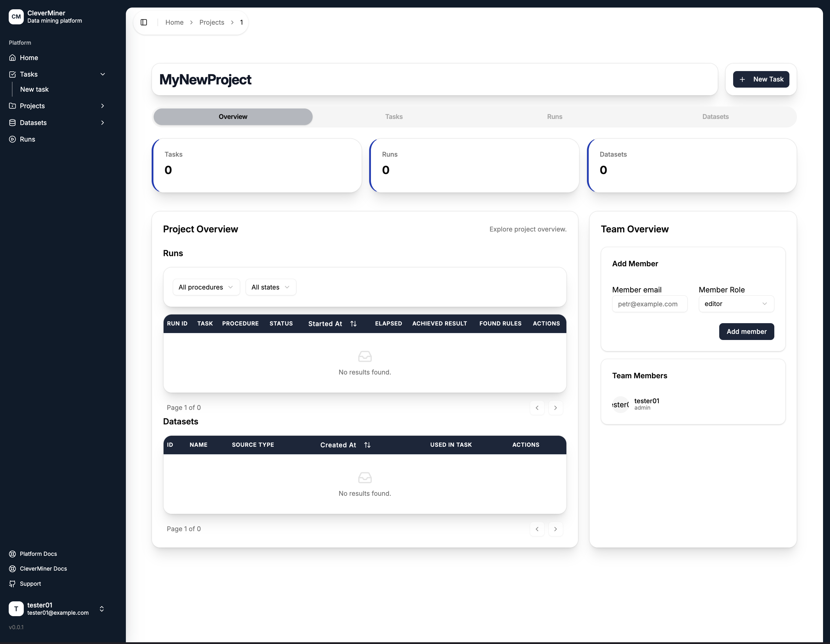This screenshot has width=830, height=644.
Task: Go to next page of Runs table
Action: (556, 408)
